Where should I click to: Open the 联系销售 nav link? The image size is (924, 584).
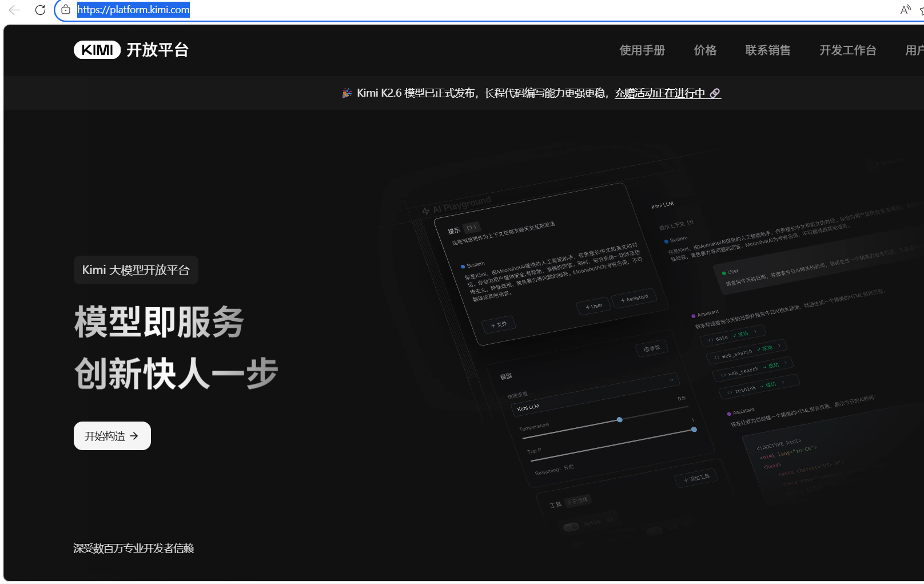click(x=768, y=50)
